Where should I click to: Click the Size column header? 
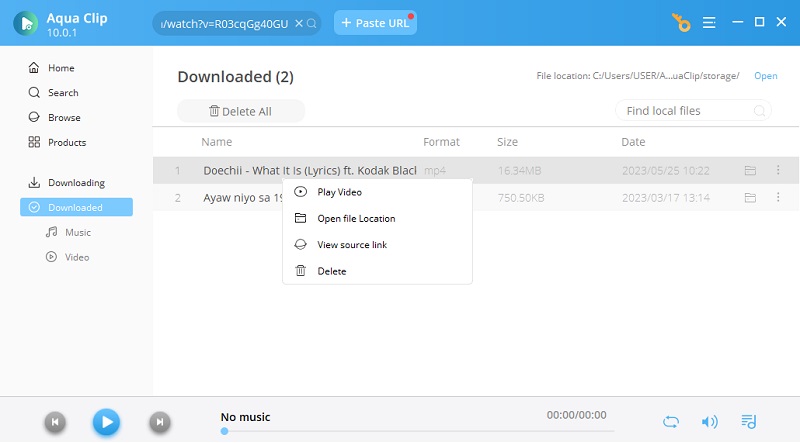click(507, 142)
